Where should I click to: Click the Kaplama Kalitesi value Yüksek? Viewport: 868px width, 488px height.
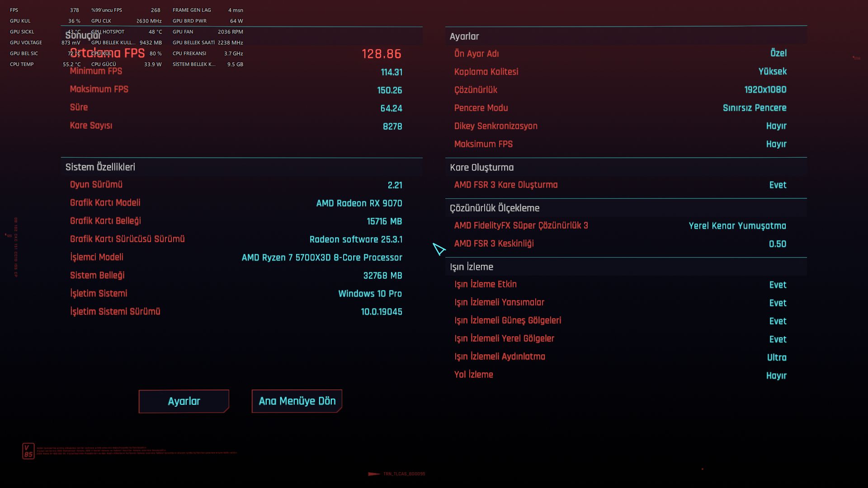(772, 71)
